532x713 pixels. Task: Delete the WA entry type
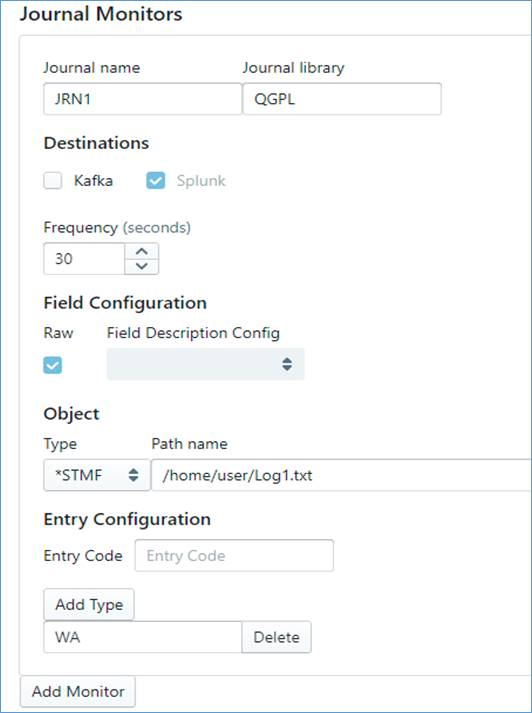(276, 637)
